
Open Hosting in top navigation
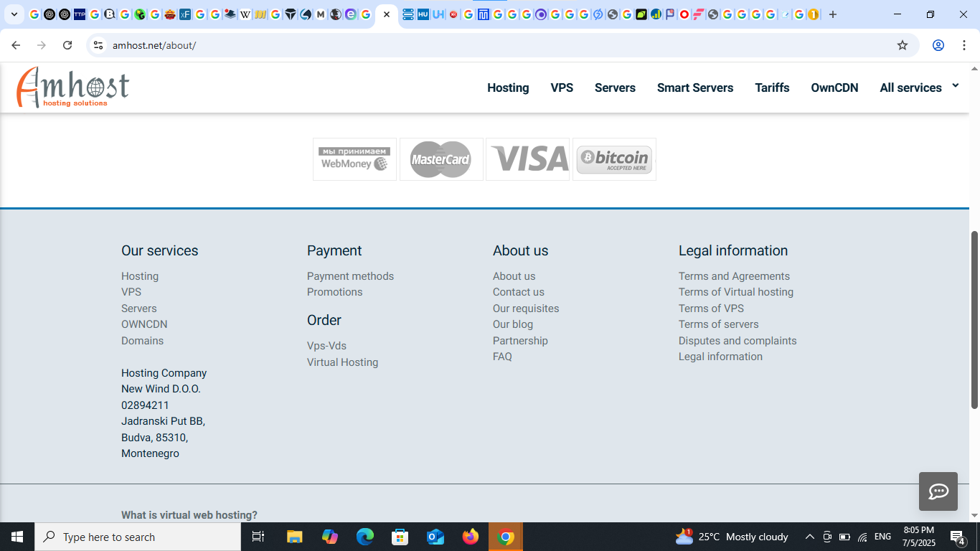point(508,88)
